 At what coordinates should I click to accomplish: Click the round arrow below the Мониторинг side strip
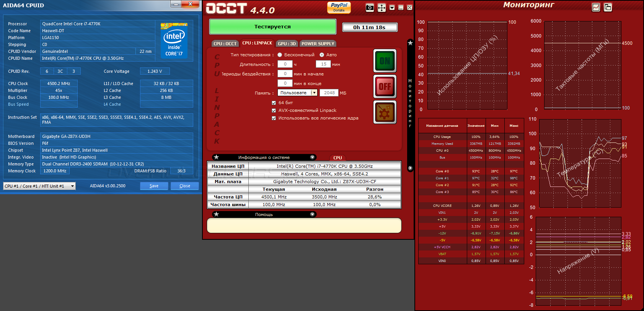pos(410,168)
